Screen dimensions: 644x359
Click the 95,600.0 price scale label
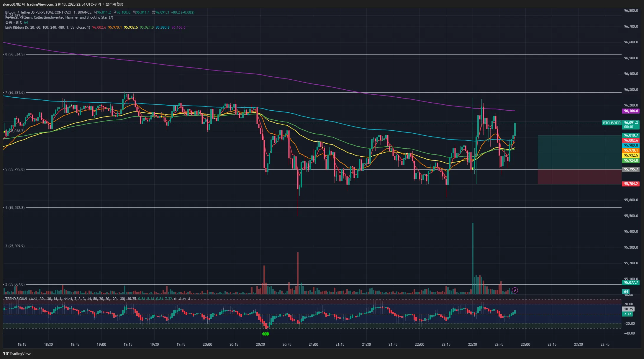click(631, 200)
